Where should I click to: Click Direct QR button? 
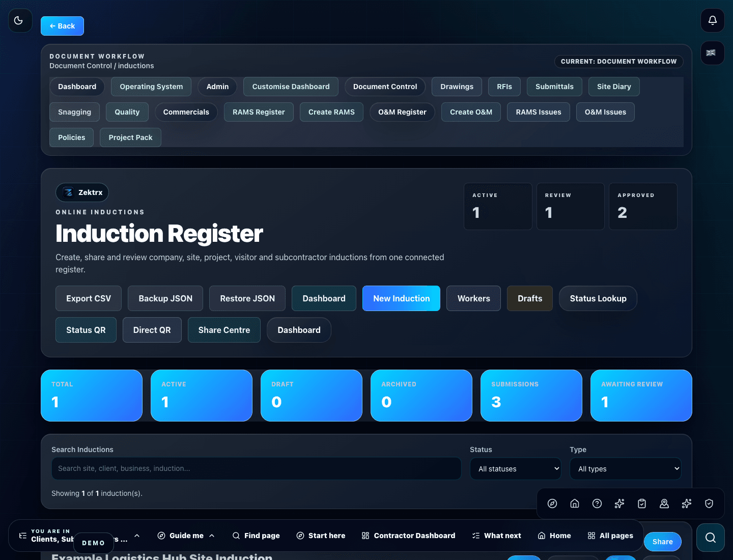click(x=152, y=330)
